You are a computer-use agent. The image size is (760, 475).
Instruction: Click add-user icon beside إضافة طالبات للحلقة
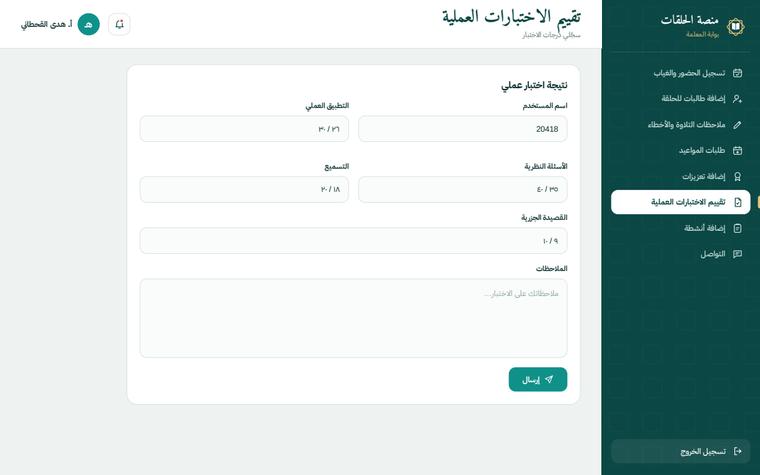click(x=737, y=98)
